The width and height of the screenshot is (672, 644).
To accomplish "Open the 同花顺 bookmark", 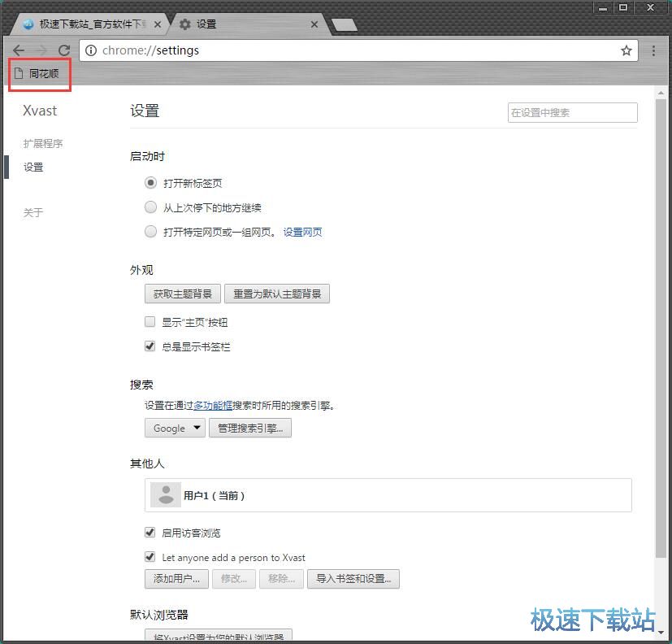I will point(37,74).
